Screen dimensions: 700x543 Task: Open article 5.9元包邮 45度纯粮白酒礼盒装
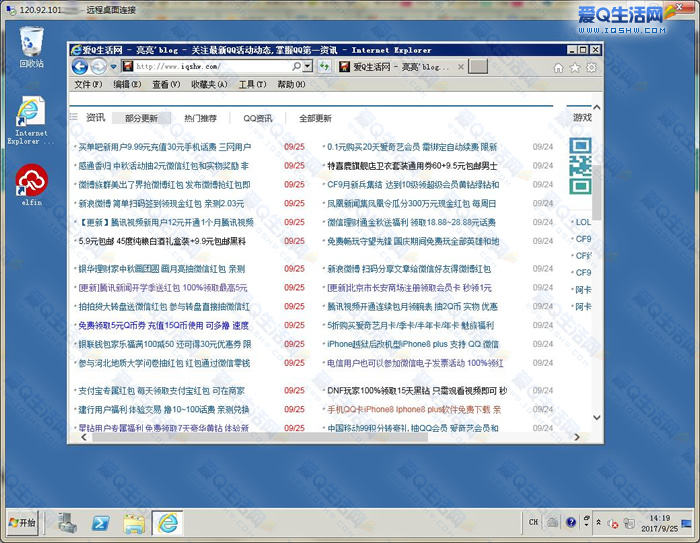[x=162, y=241]
